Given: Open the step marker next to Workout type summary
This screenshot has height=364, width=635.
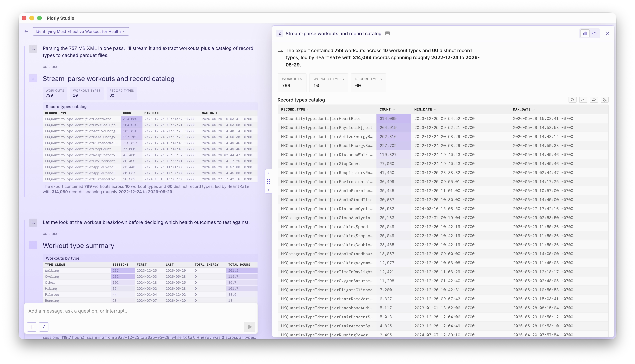Looking at the screenshot, I should 33,245.
